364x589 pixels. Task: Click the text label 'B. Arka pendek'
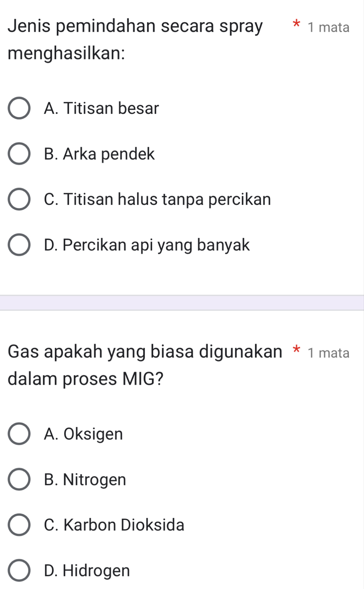(99, 154)
